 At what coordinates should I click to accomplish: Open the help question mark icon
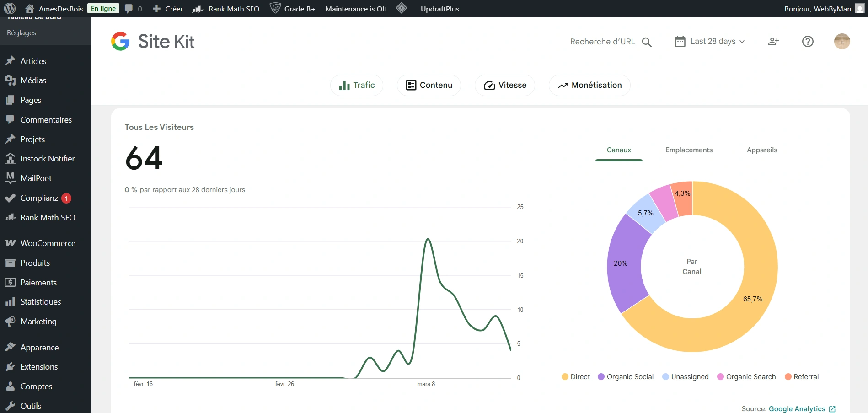808,42
